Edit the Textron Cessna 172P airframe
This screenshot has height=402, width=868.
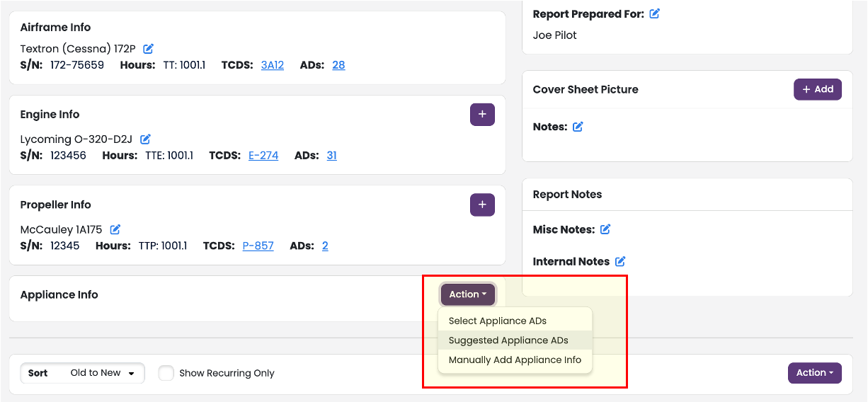pyautogui.click(x=148, y=49)
